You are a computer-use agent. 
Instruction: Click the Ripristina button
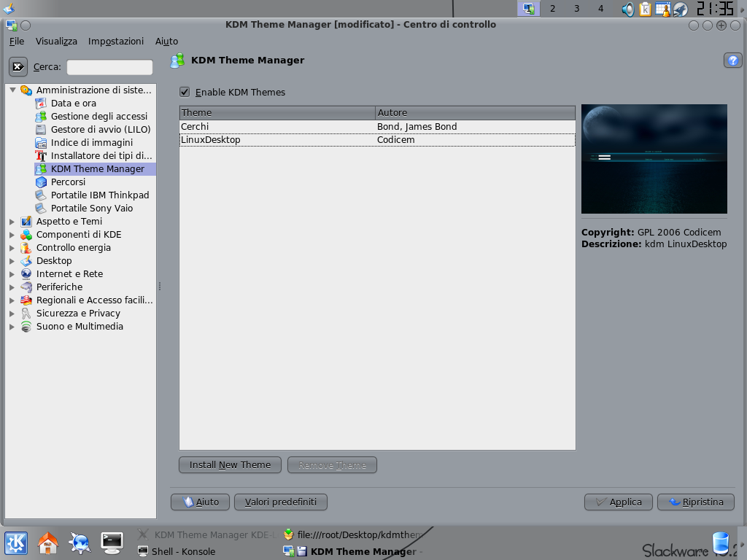coord(695,502)
